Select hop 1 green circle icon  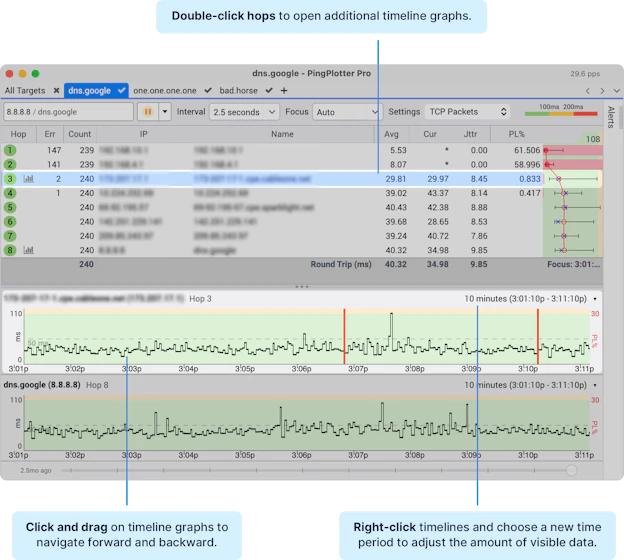tap(10, 150)
